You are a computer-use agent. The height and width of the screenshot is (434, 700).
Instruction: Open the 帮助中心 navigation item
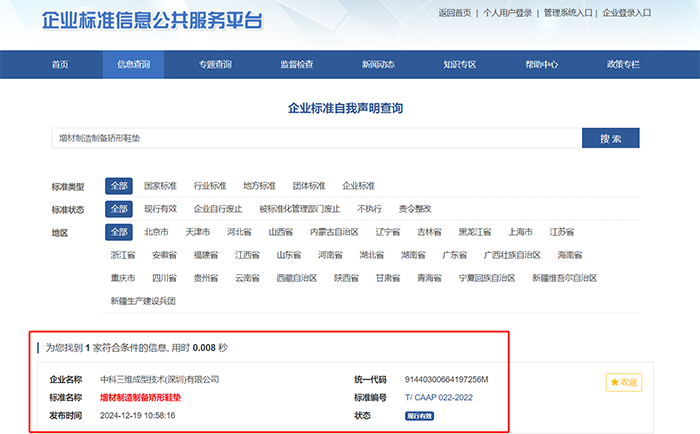point(541,64)
